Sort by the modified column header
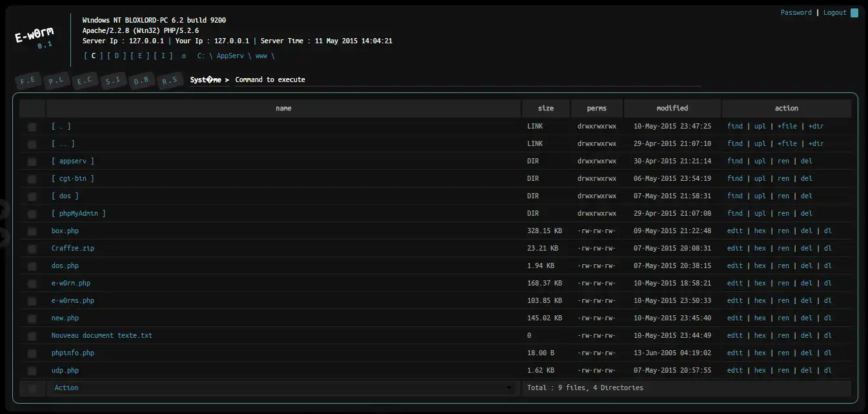 pyautogui.click(x=672, y=108)
